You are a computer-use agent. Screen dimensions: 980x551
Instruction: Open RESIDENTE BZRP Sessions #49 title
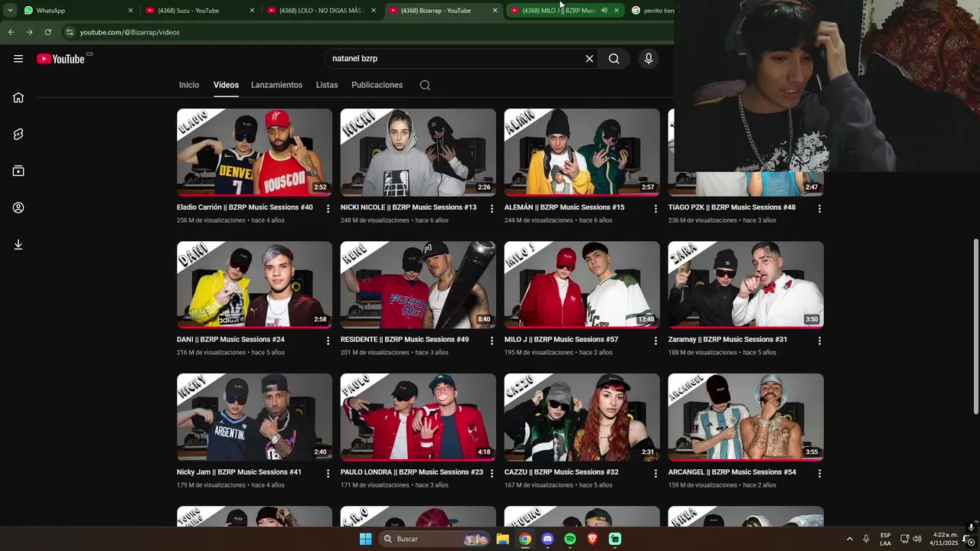tap(404, 340)
